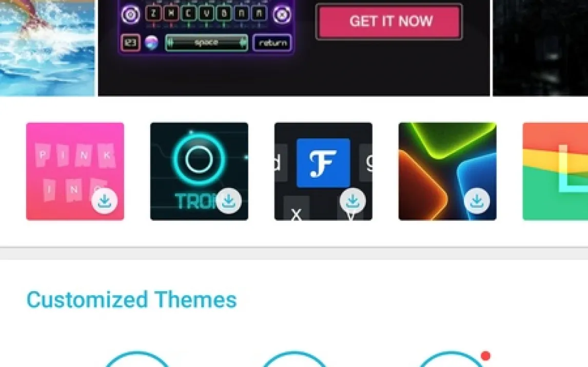Tap the return key in banner keyboard
This screenshot has width=588, height=367.
pyautogui.click(x=272, y=43)
